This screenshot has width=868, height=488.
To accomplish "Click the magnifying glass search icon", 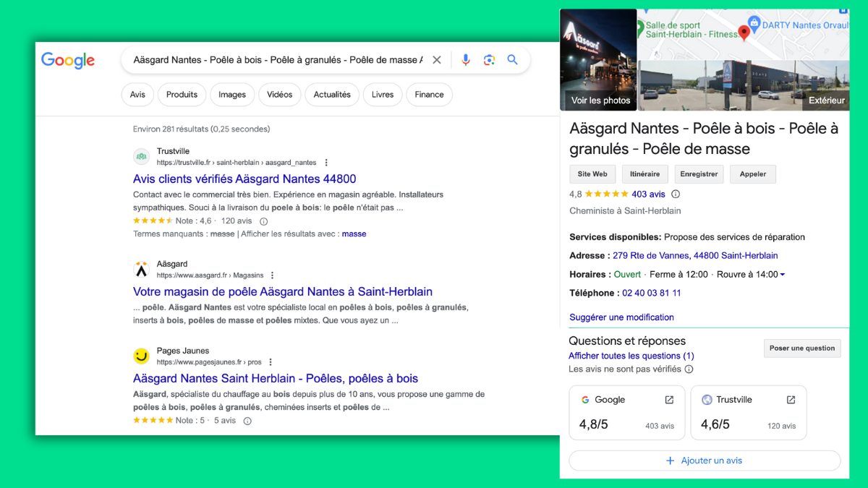I will tap(513, 60).
